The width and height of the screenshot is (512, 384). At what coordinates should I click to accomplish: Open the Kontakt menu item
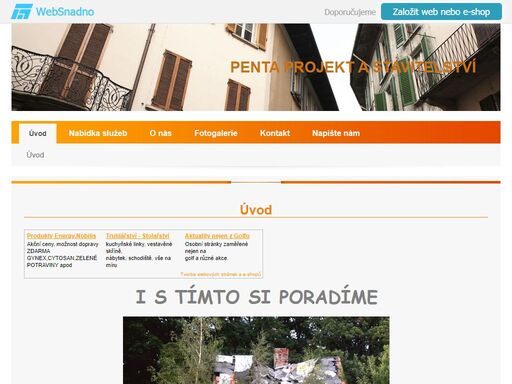pyautogui.click(x=275, y=133)
